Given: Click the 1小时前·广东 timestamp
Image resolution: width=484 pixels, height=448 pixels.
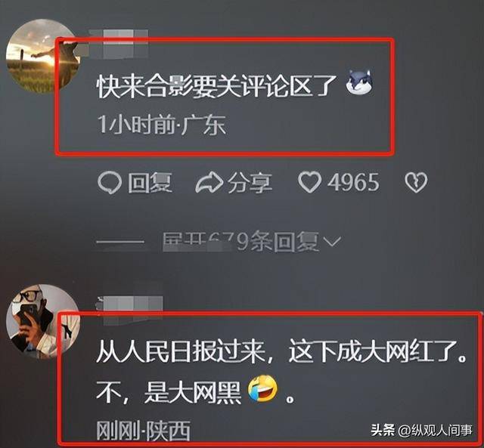Looking at the screenshot, I should (x=162, y=125).
